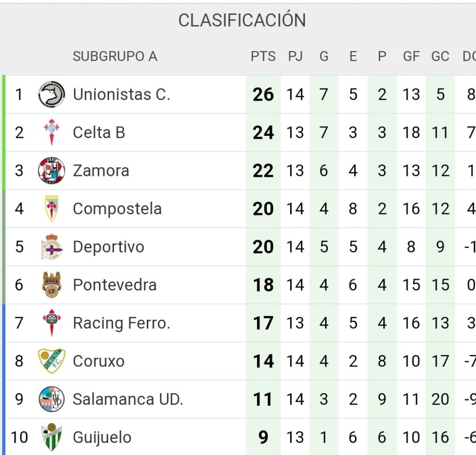This screenshot has height=455, width=476.
Task: Tap the Compostela shield crest
Action: pyautogui.click(x=51, y=208)
